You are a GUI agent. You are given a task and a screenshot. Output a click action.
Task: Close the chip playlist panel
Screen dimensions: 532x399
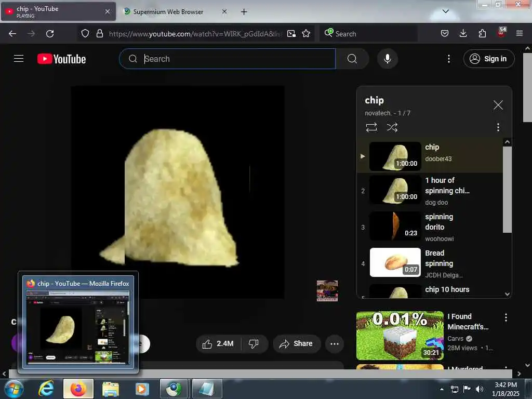tap(498, 105)
